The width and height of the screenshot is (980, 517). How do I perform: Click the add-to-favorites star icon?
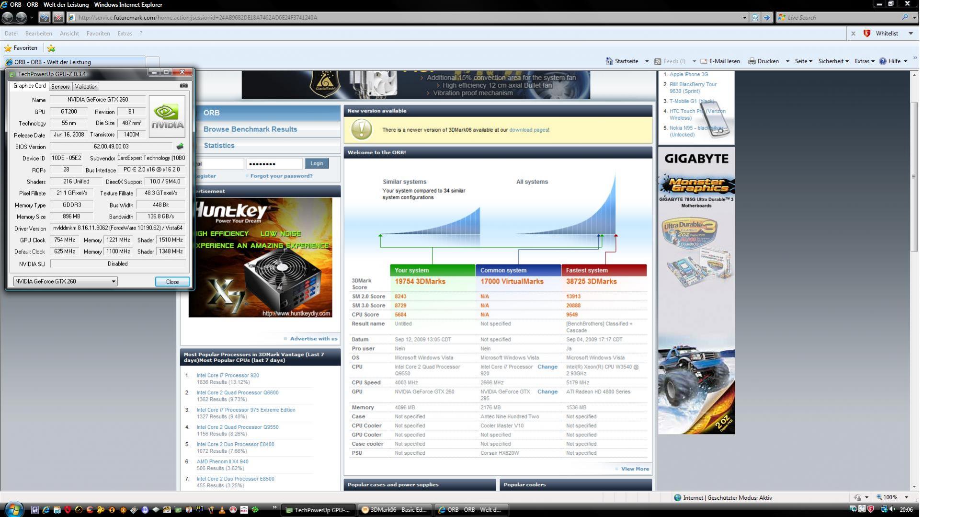coord(51,48)
